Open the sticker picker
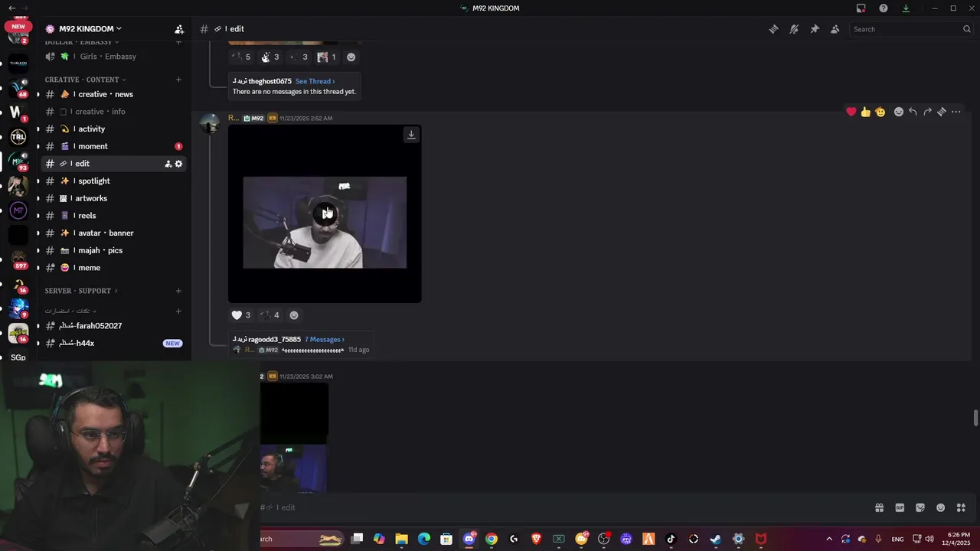The width and height of the screenshot is (980, 551). click(920, 507)
